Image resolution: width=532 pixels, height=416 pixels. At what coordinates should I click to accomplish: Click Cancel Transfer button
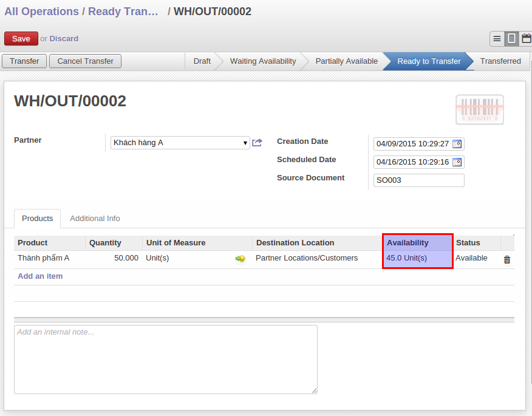[85, 61]
